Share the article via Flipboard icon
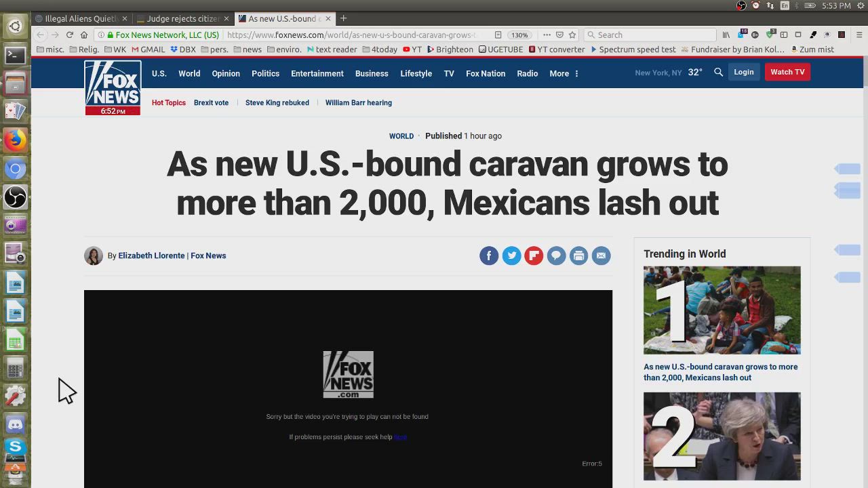The width and height of the screenshot is (868, 488). click(x=534, y=256)
